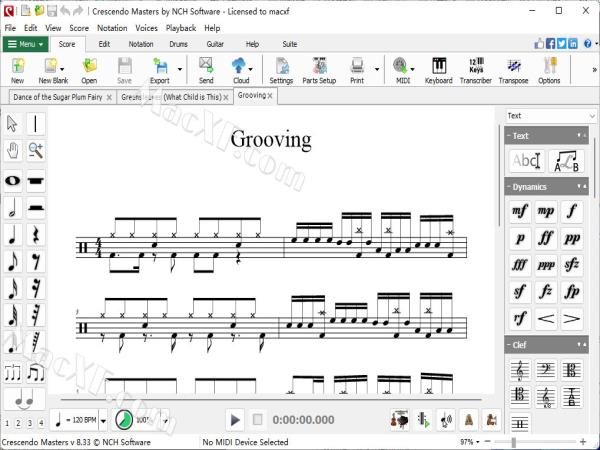Click the New score button
600x450 pixels.
tap(17, 70)
